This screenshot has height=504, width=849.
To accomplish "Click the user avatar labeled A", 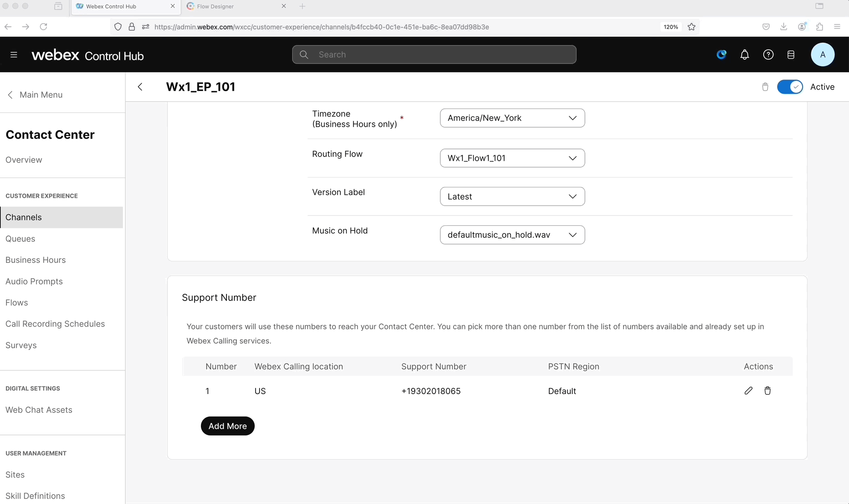I will [822, 55].
